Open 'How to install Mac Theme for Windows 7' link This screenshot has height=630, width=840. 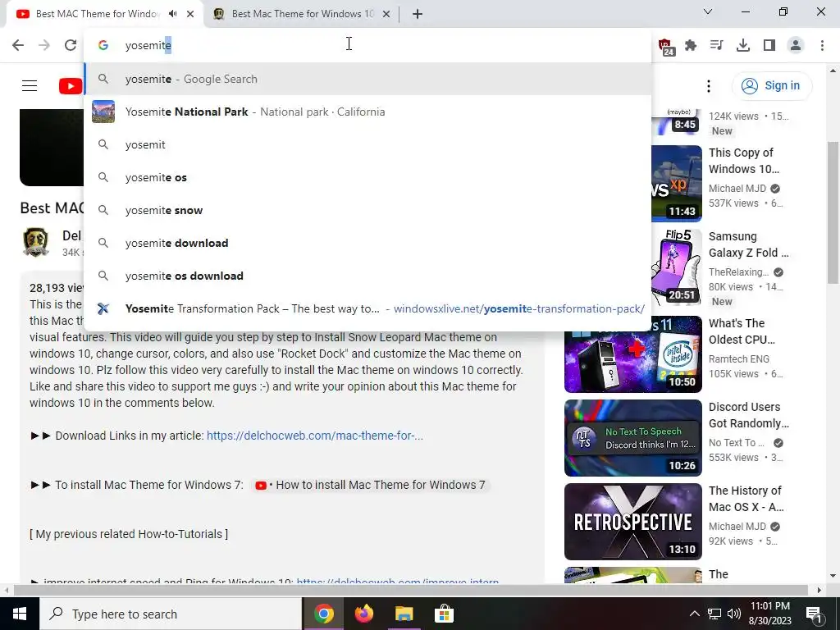coord(371,485)
